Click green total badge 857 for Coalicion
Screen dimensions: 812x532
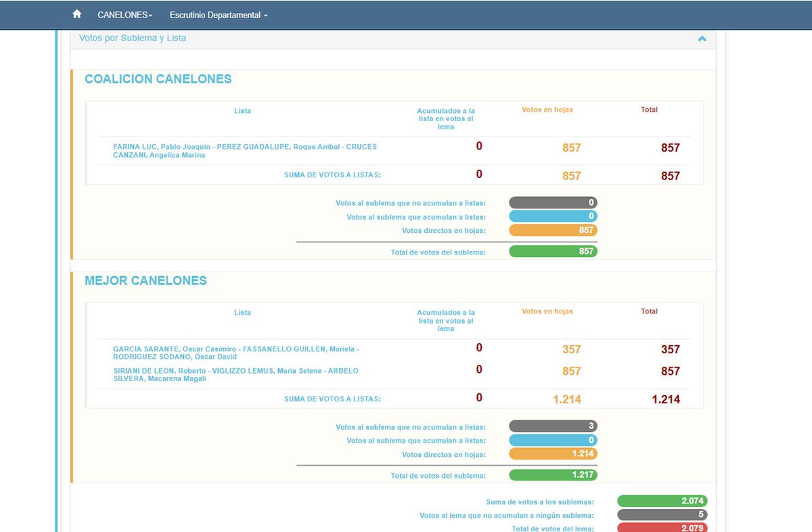pyautogui.click(x=553, y=251)
